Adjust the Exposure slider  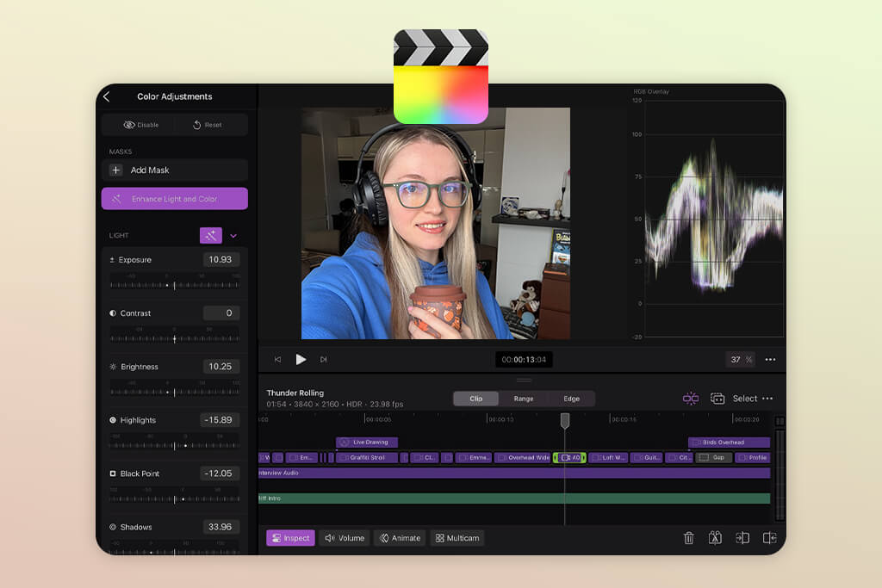[174, 285]
